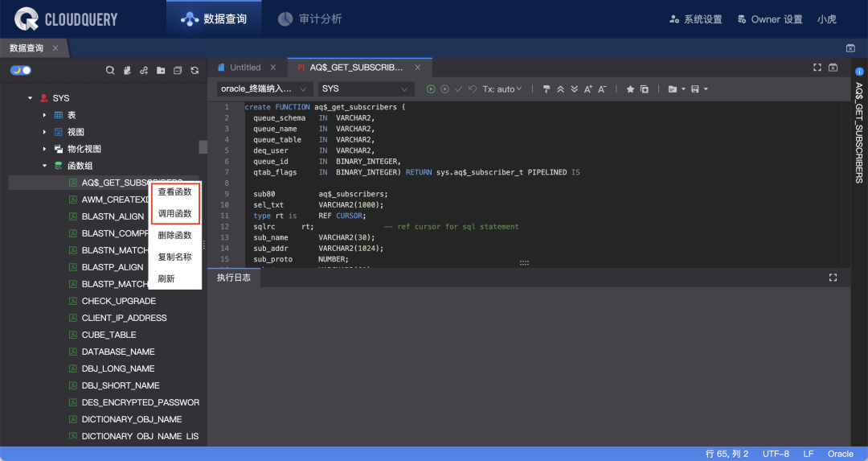Switch to the 数据查询 top navigation tab
Image resolution: width=868 pixels, height=461 pixels.
tap(214, 19)
